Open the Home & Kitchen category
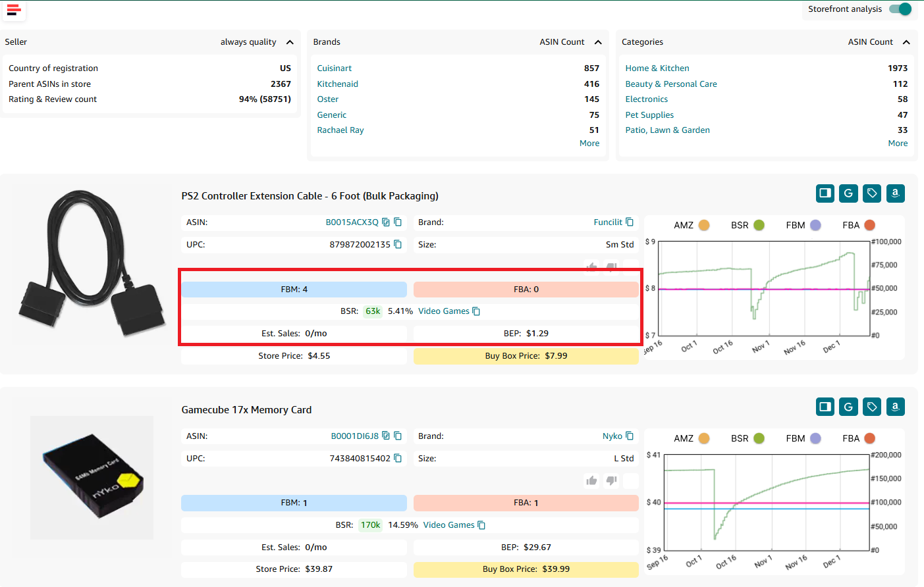The height and width of the screenshot is (587, 924). [657, 68]
